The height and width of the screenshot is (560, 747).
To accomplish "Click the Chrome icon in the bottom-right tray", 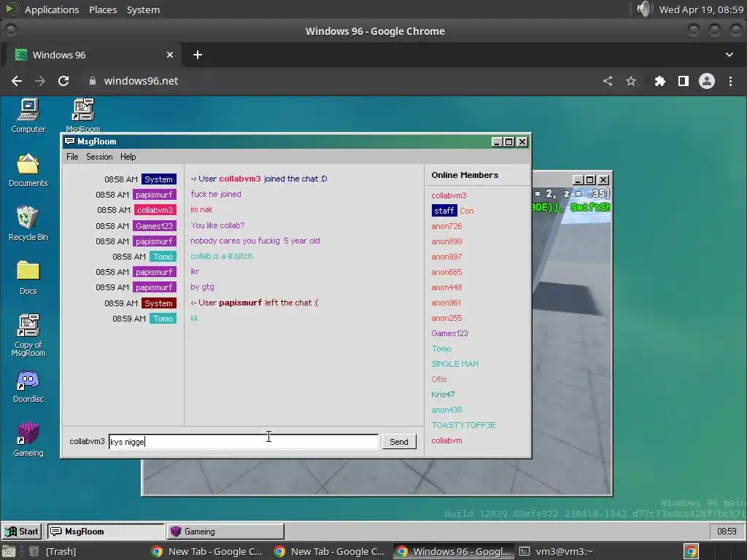I will click(691, 551).
